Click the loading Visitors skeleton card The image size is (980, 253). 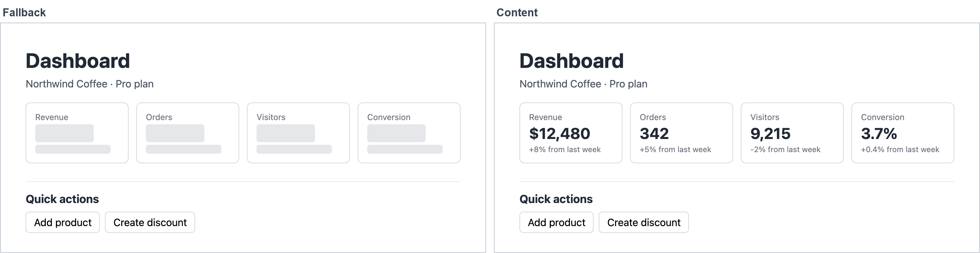pyautogui.click(x=299, y=133)
